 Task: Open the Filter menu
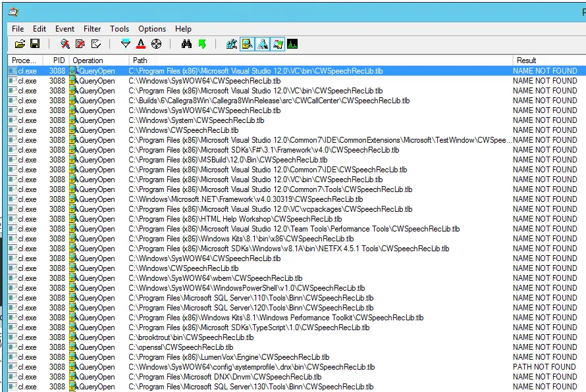(x=92, y=29)
